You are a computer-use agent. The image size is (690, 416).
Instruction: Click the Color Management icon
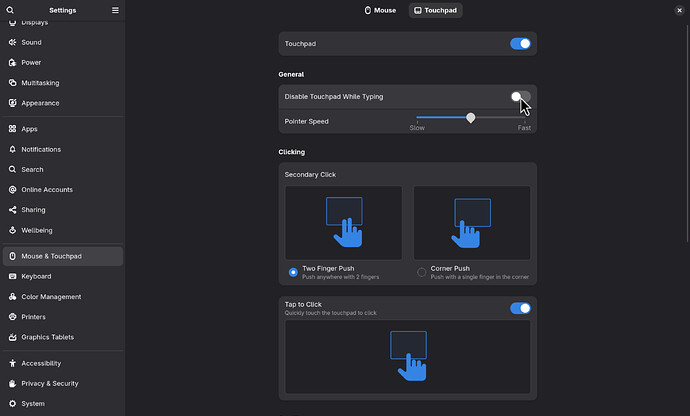(12, 297)
